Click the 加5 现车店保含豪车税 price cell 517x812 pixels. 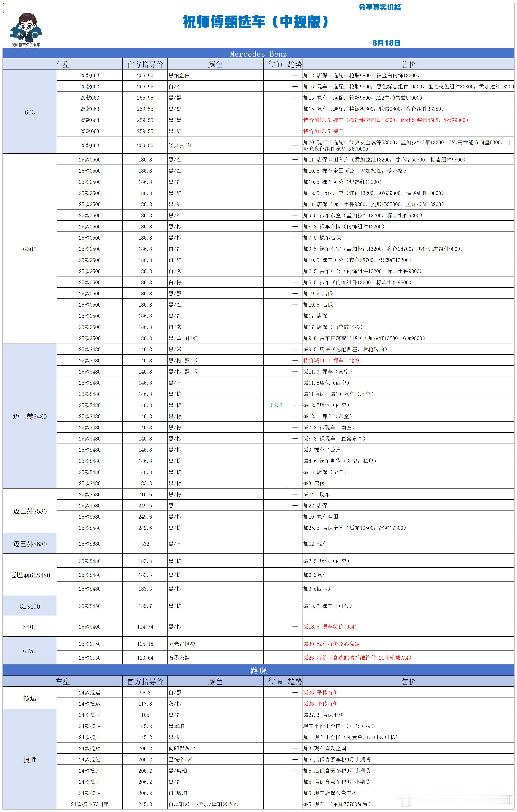coord(408,793)
